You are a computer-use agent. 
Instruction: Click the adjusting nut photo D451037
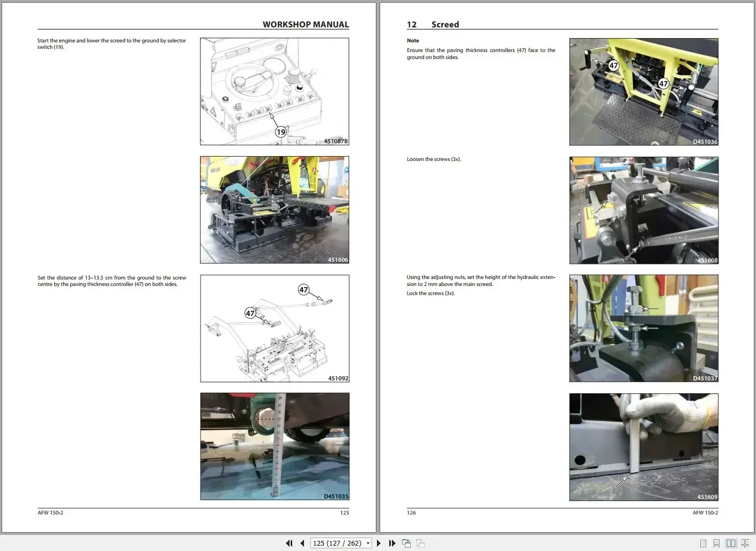coord(643,328)
